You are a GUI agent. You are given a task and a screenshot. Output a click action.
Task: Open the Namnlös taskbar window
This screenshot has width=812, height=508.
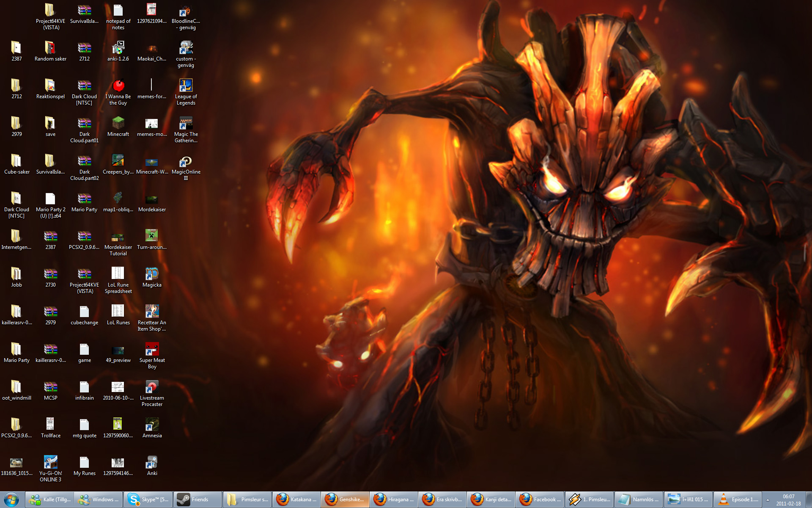(x=638, y=500)
